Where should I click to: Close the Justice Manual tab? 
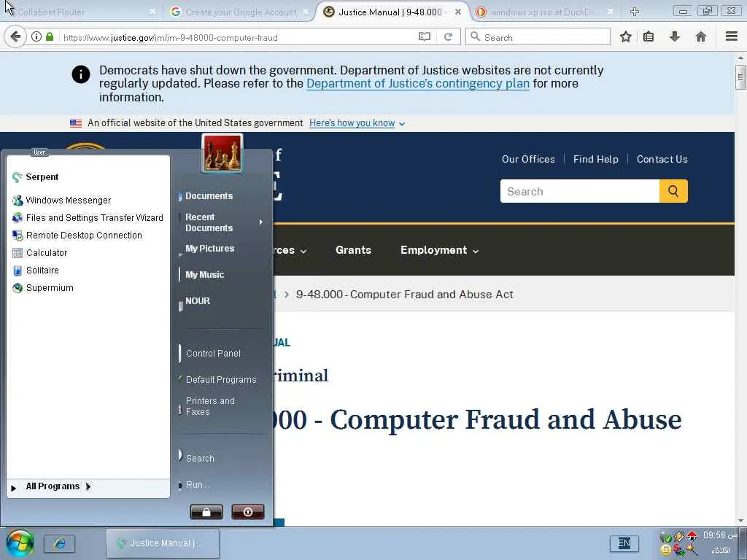[458, 12]
